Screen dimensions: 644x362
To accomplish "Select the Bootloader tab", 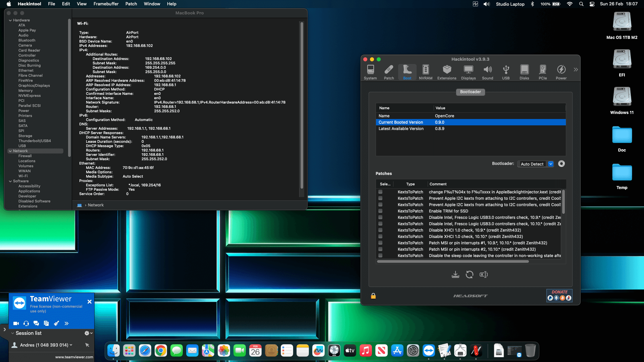I will tap(470, 92).
